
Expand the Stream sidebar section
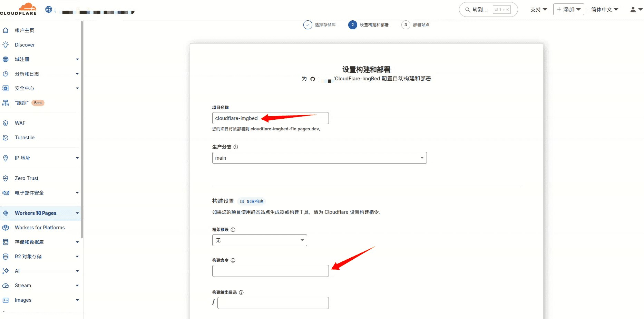coord(77,286)
